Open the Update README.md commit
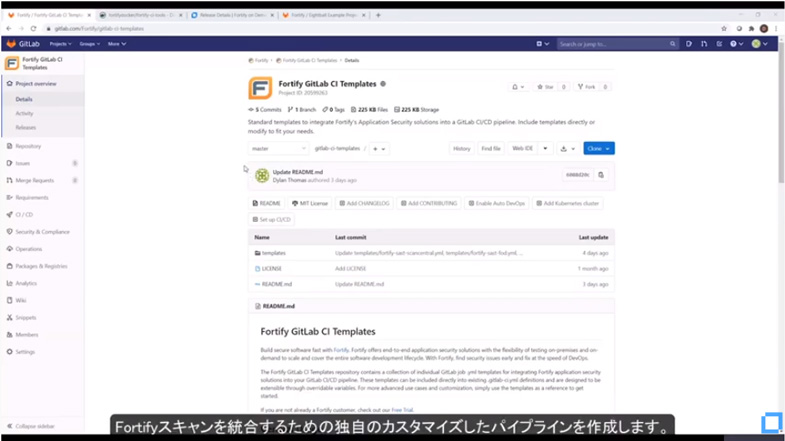 297,172
